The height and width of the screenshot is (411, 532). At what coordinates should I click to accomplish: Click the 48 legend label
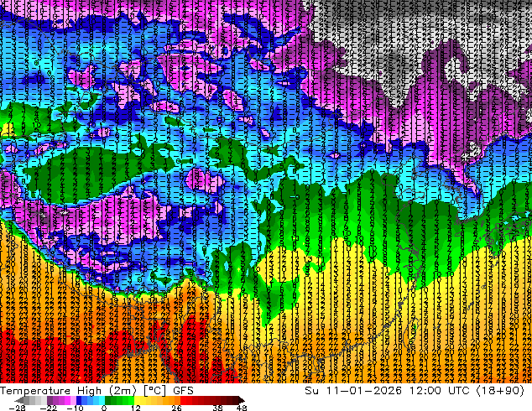tap(242, 408)
